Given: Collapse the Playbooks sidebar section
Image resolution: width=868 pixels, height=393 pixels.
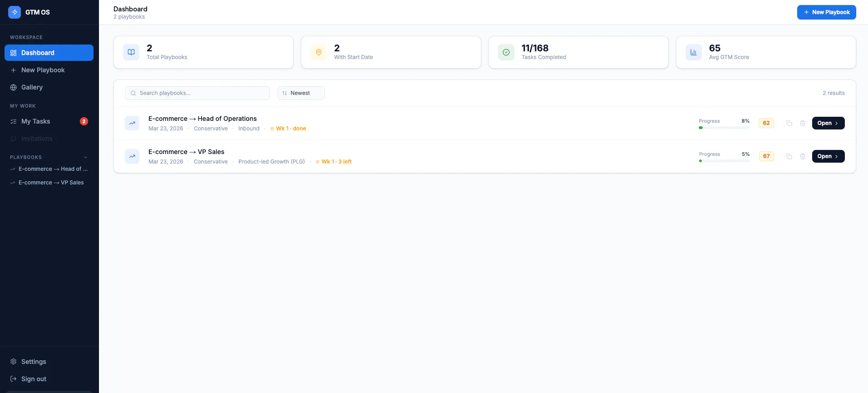Looking at the screenshot, I should coord(85,157).
